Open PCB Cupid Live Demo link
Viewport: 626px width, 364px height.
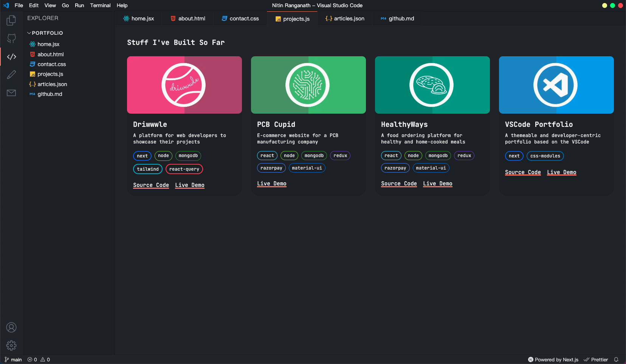coord(272,184)
